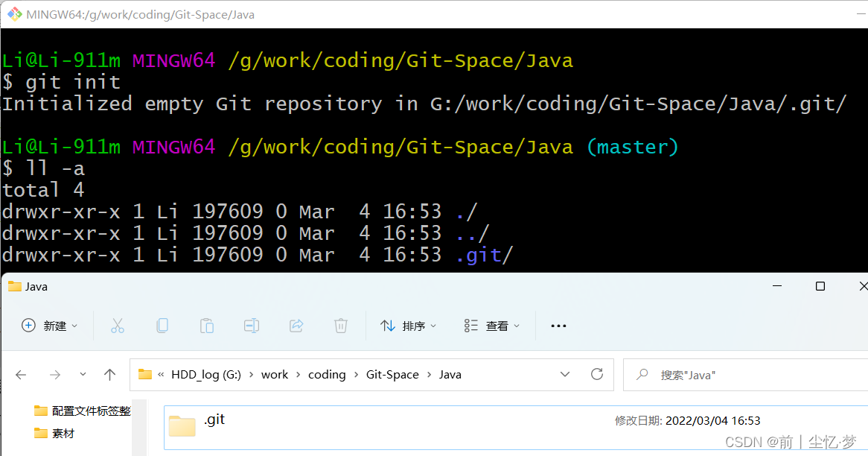This screenshot has height=456, width=868.
Task: Click the Refresh button beside address bar
Action: pyautogui.click(x=597, y=375)
